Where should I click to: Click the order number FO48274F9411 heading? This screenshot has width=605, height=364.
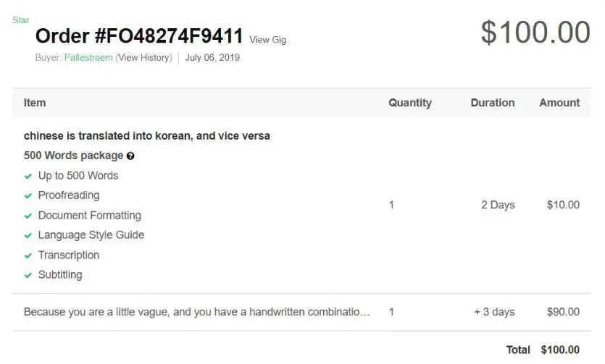pos(139,36)
